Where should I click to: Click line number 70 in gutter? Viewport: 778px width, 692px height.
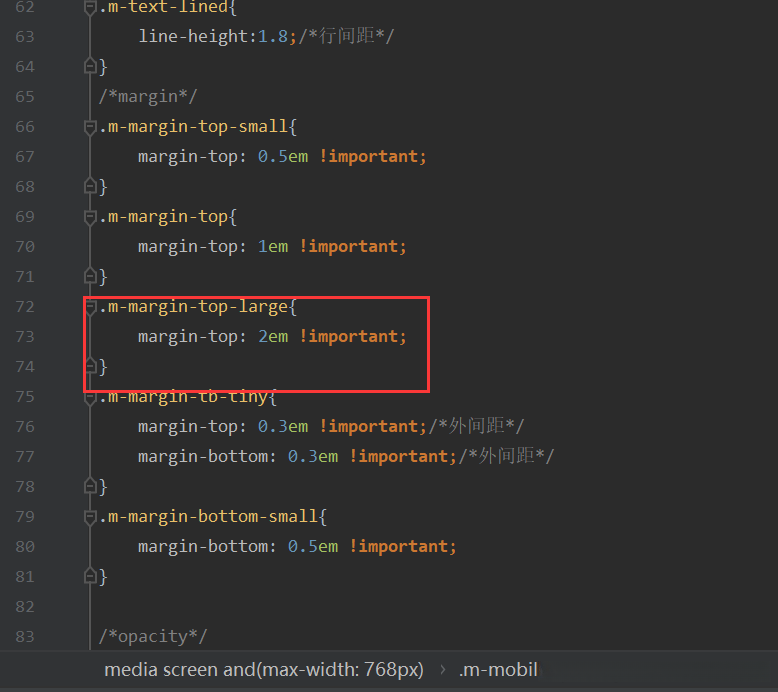point(25,247)
